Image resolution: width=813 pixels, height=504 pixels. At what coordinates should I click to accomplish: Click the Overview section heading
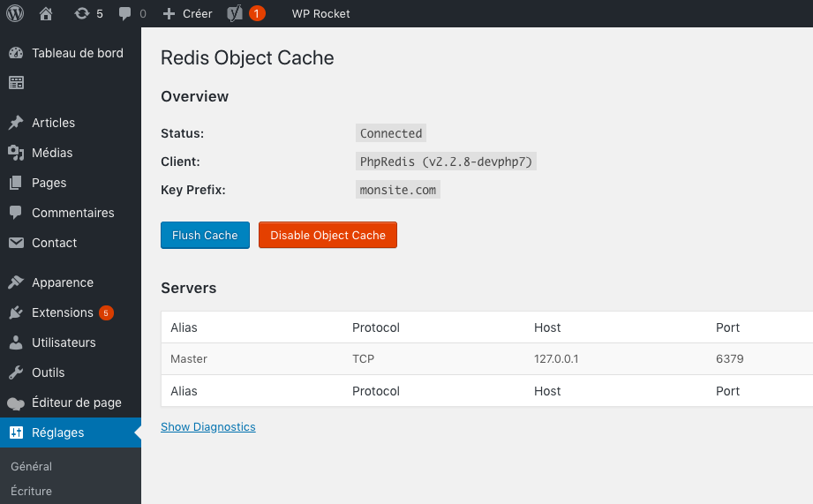194,96
